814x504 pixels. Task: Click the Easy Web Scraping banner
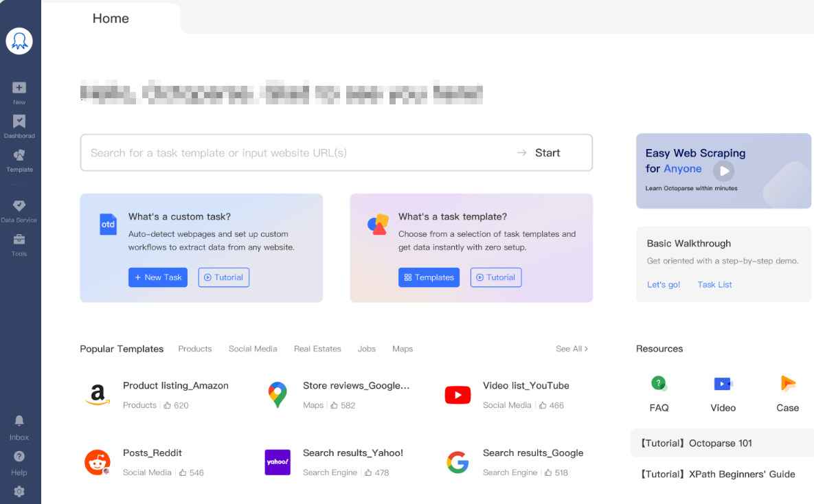[x=724, y=171]
